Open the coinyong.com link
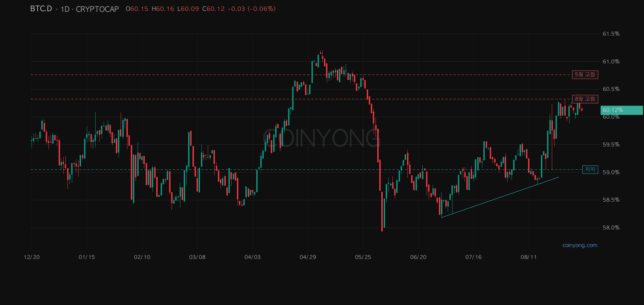644x305 pixels. coord(580,245)
